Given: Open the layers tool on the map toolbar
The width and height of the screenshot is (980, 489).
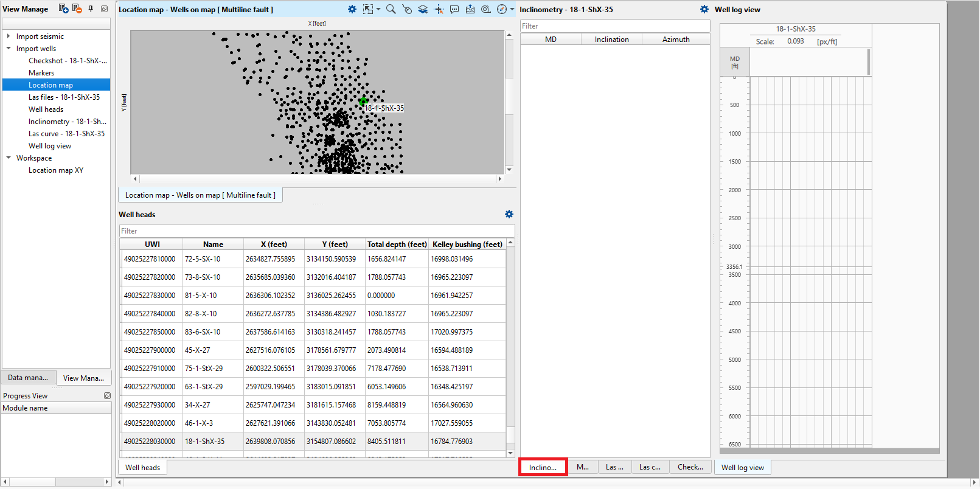Looking at the screenshot, I should (x=423, y=9).
